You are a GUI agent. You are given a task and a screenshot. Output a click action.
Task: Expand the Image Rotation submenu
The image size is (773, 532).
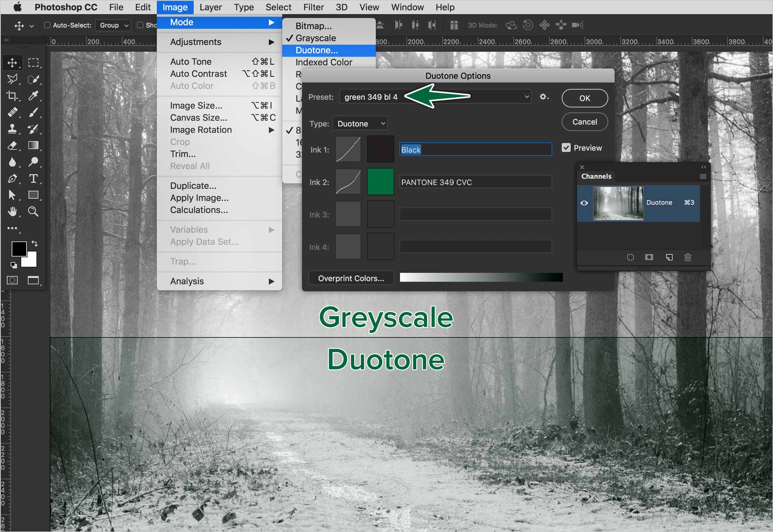[220, 130]
